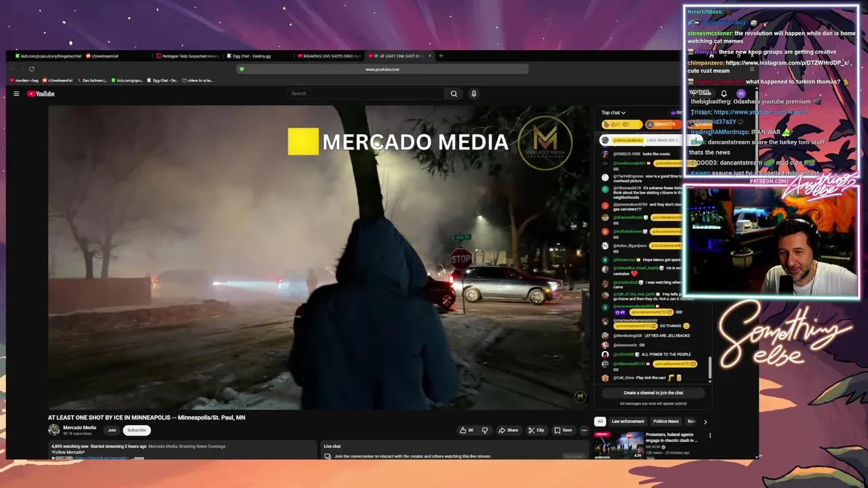Open suggested video thumbnail of protesters clash
Screen dimensions: 868x488
pyautogui.click(x=618, y=445)
